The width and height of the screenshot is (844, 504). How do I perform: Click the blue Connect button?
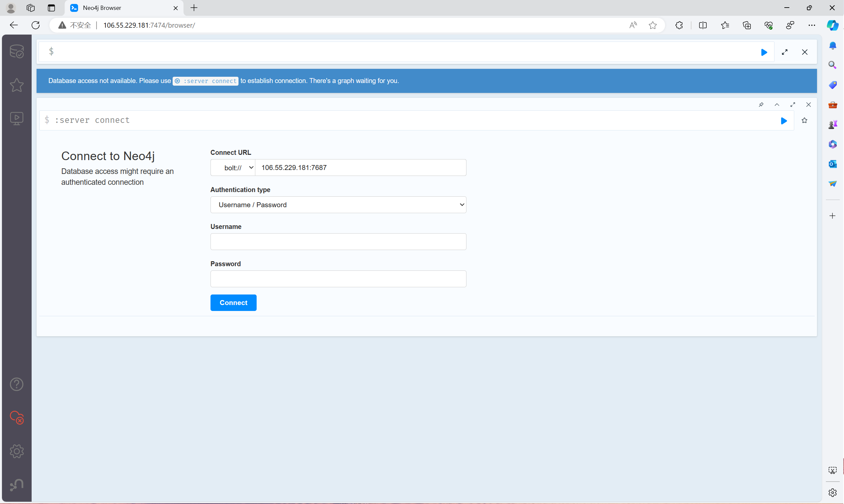[233, 303]
